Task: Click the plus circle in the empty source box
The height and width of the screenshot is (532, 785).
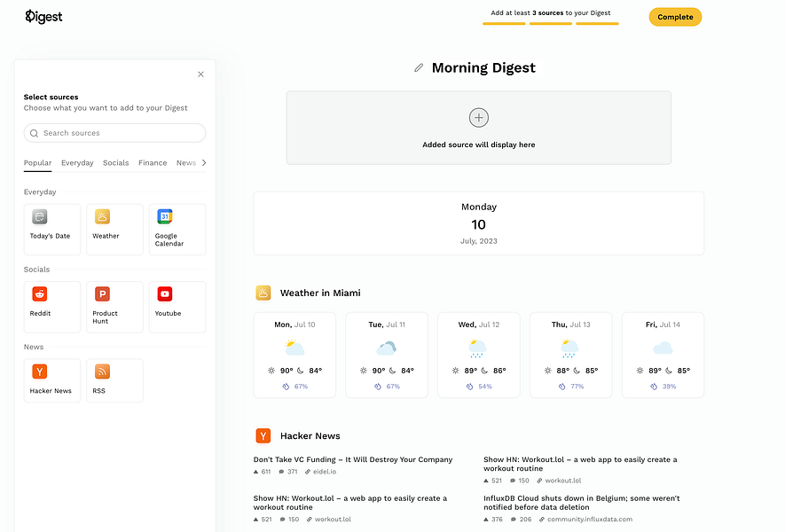Action: click(479, 118)
